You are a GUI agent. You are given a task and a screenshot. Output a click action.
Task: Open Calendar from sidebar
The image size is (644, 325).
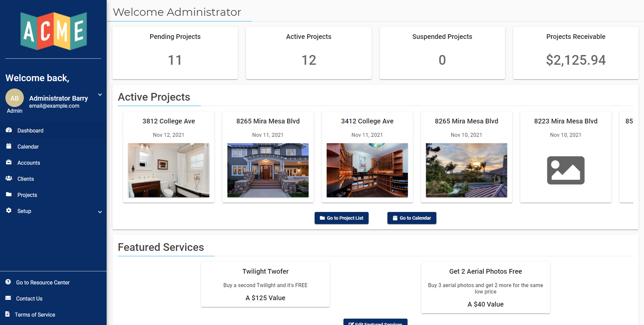[53, 147]
